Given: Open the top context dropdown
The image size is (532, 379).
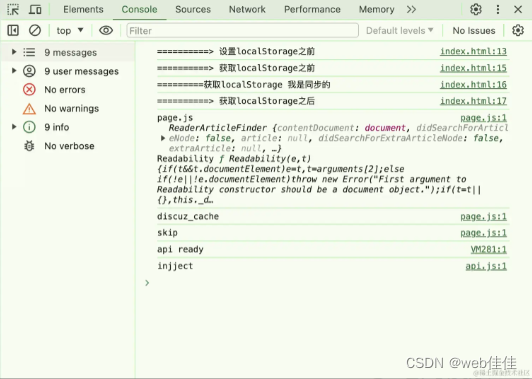Looking at the screenshot, I should tap(70, 31).
